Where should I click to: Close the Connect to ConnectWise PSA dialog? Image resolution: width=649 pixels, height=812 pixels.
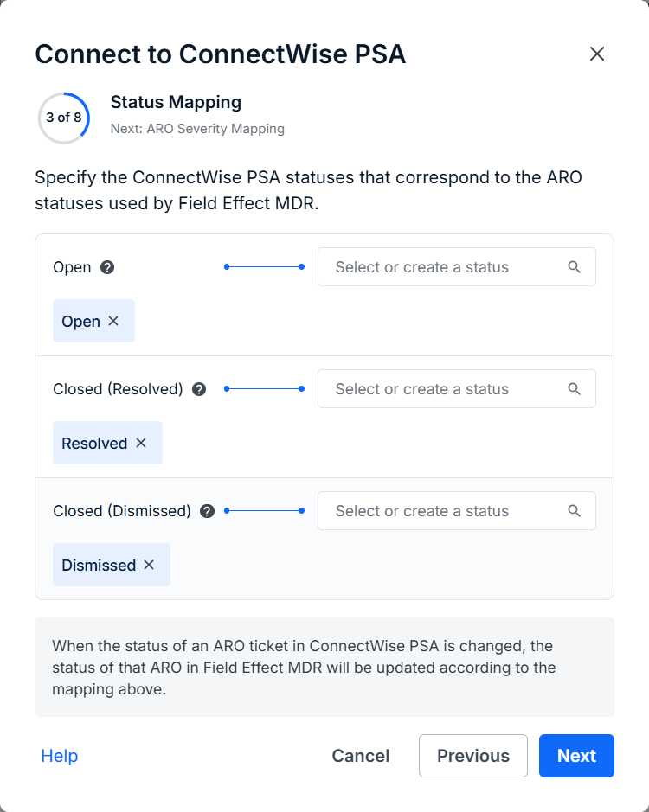597,54
